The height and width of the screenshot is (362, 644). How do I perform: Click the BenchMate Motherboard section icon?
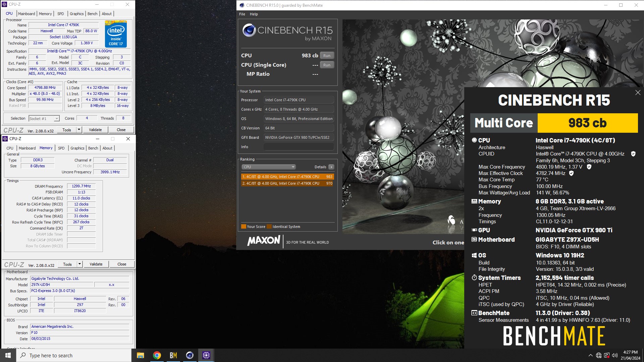click(x=474, y=240)
